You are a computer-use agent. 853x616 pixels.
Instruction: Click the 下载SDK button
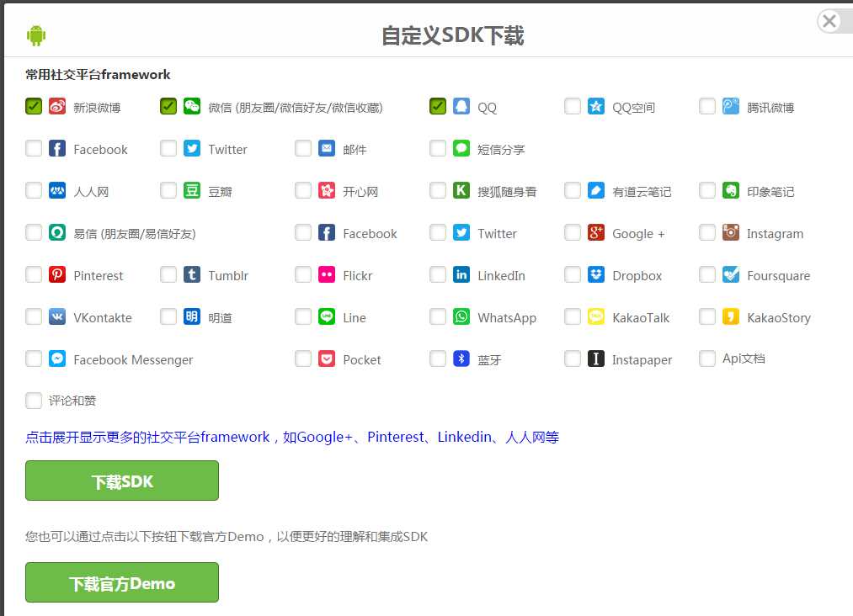122,481
